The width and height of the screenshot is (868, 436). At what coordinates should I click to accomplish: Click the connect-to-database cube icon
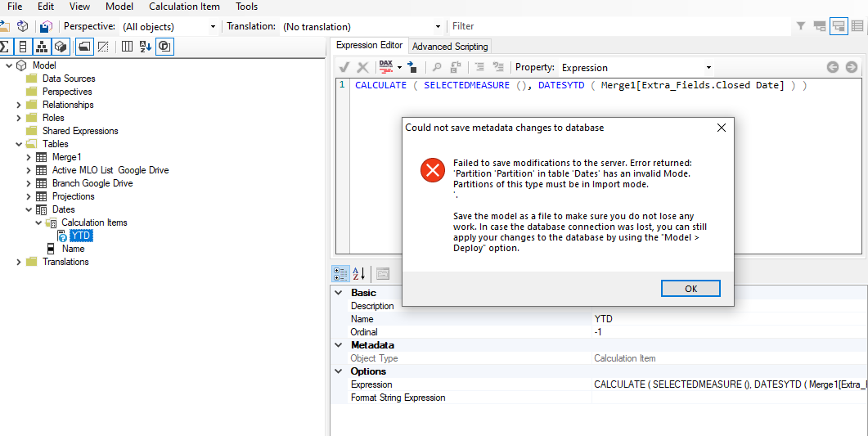(x=22, y=26)
